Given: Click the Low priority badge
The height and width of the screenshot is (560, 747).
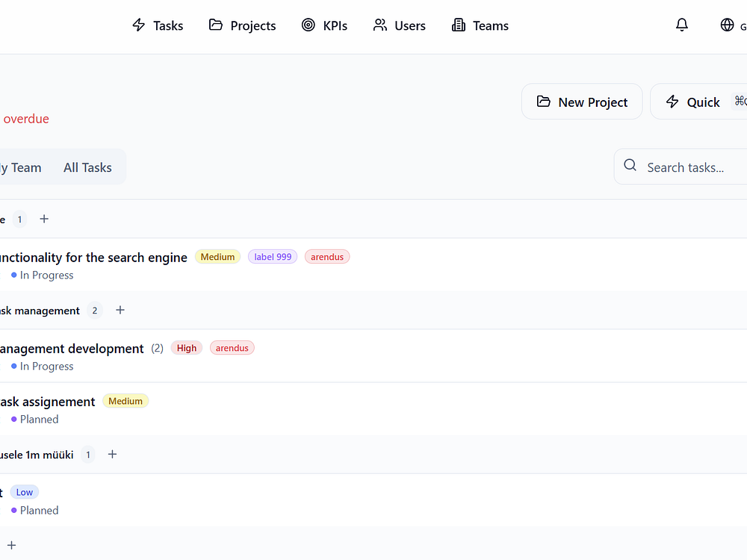Looking at the screenshot, I should coord(25,492).
